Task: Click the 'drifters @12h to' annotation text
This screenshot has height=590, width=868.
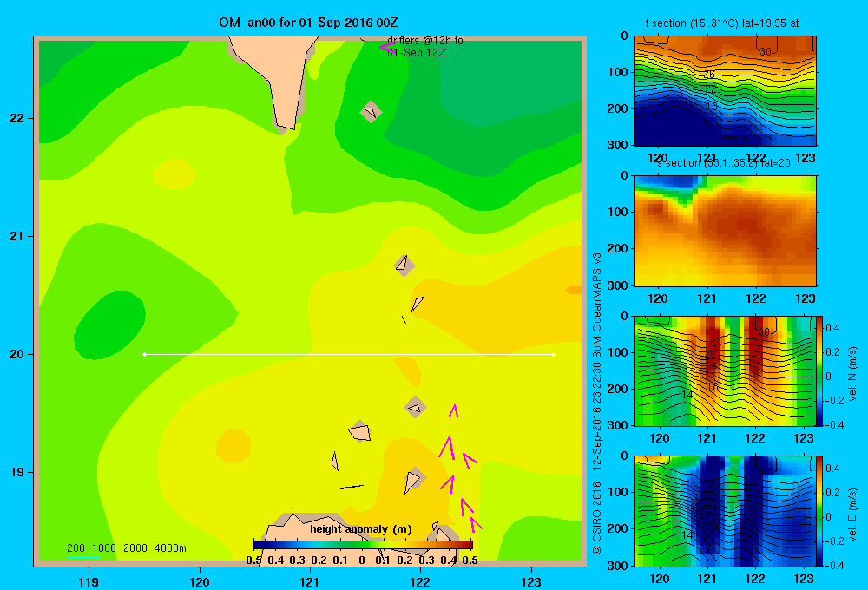Action: pyautogui.click(x=425, y=41)
